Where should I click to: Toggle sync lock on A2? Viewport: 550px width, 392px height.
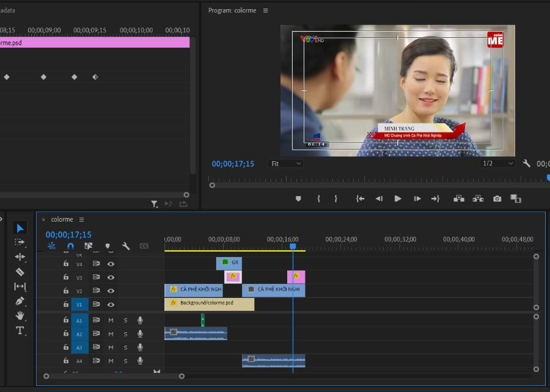pyautogui.click(x=96, y=333)
